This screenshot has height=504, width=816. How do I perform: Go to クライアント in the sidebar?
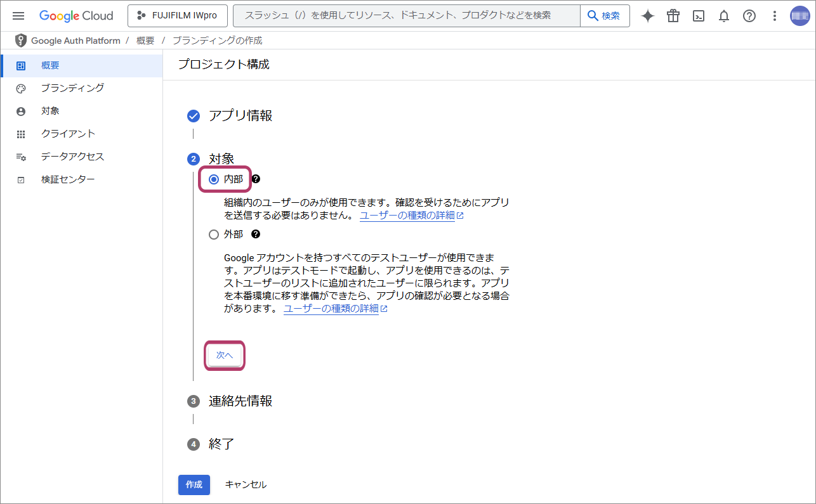coord(68,134)
